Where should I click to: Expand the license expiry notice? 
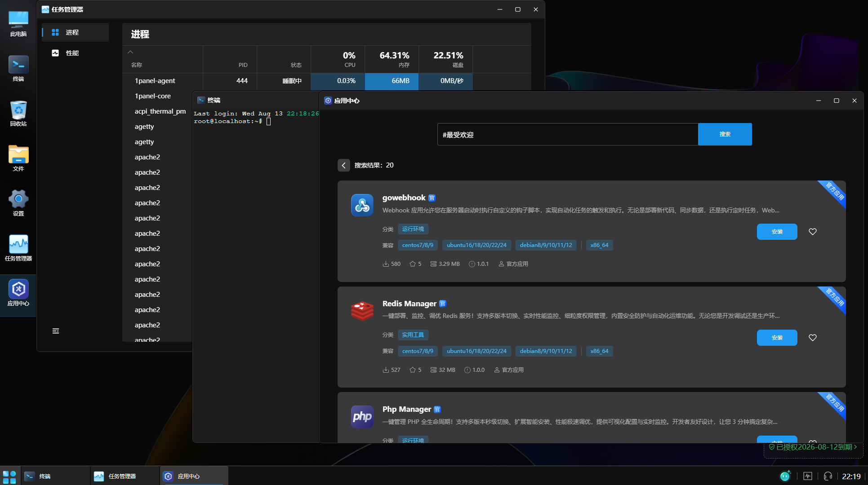click(813, 447)
